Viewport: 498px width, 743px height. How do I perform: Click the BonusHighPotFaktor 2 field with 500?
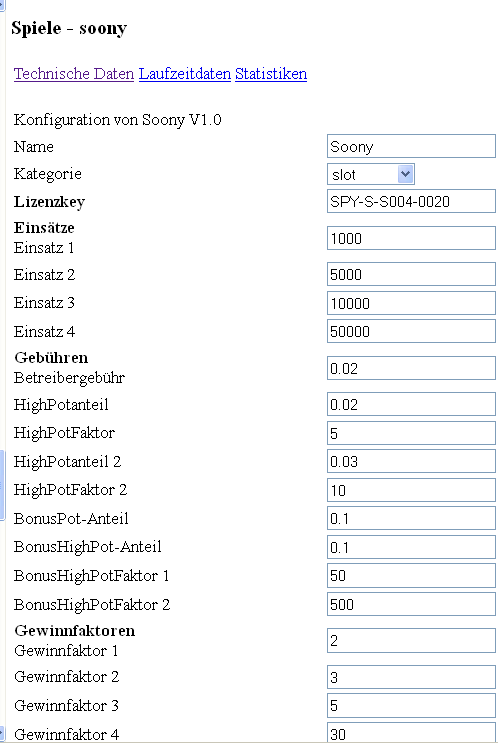(411, 604)
